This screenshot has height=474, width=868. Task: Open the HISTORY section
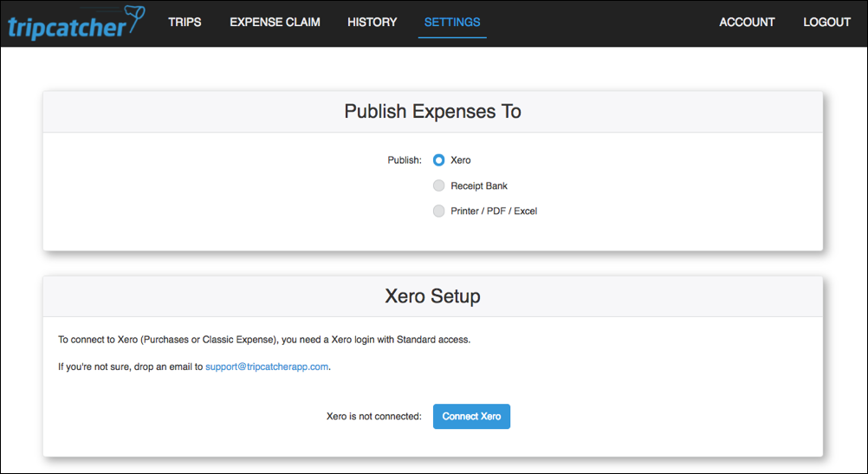tap(372, 23)
